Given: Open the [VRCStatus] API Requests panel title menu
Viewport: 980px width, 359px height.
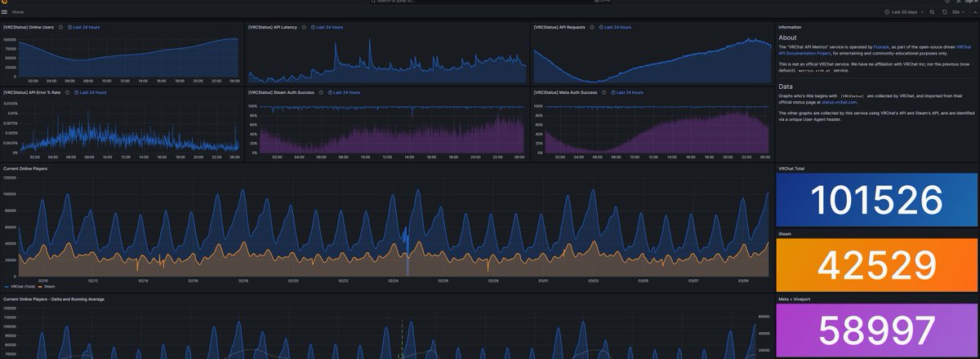Looking at the screenshot, I should coord(560,27).
